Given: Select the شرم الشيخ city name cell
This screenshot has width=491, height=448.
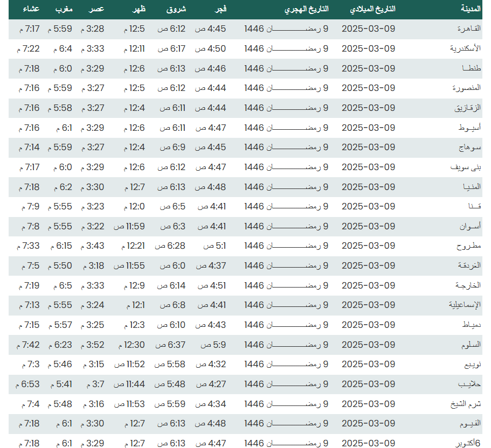Looking at the screenshot, I should pos(466,404).
